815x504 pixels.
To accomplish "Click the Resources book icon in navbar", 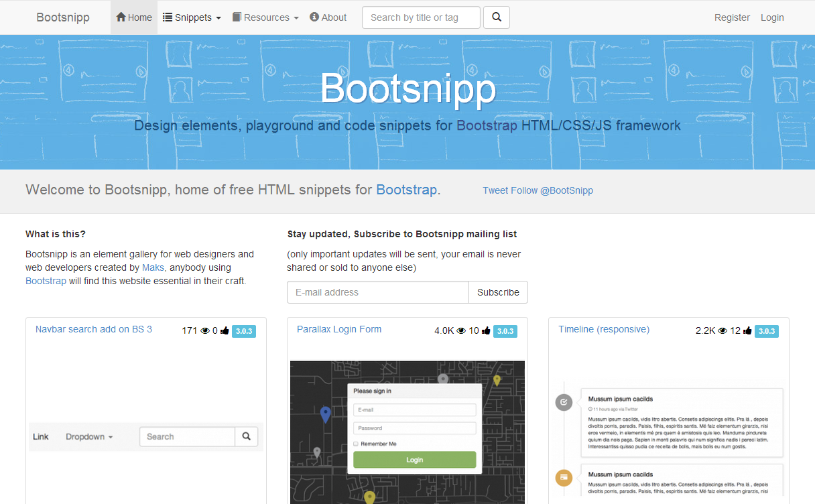I will (237, 17).
